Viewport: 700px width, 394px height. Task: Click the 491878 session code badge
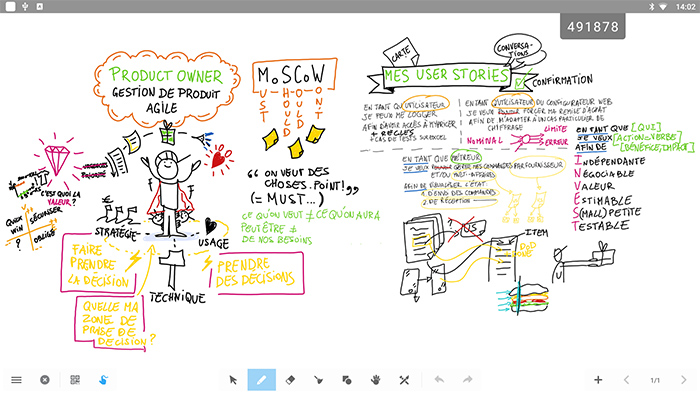593,27
